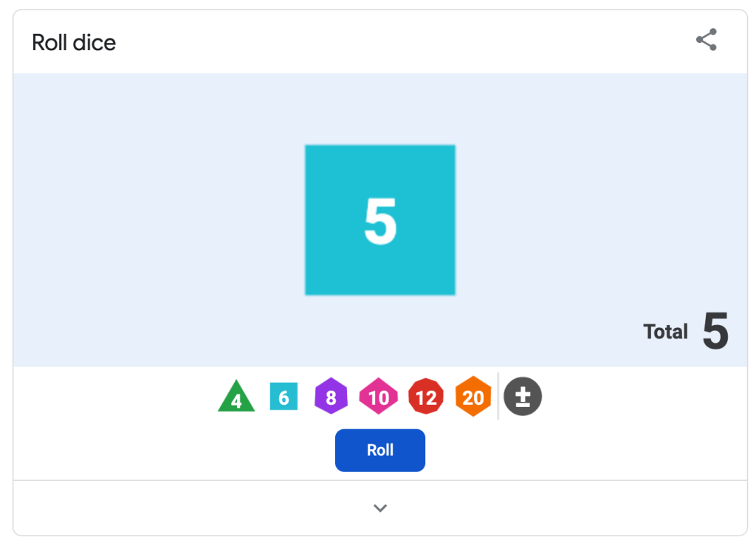
Task: Remove the rolled die showing 5
Action: [379, 219]
